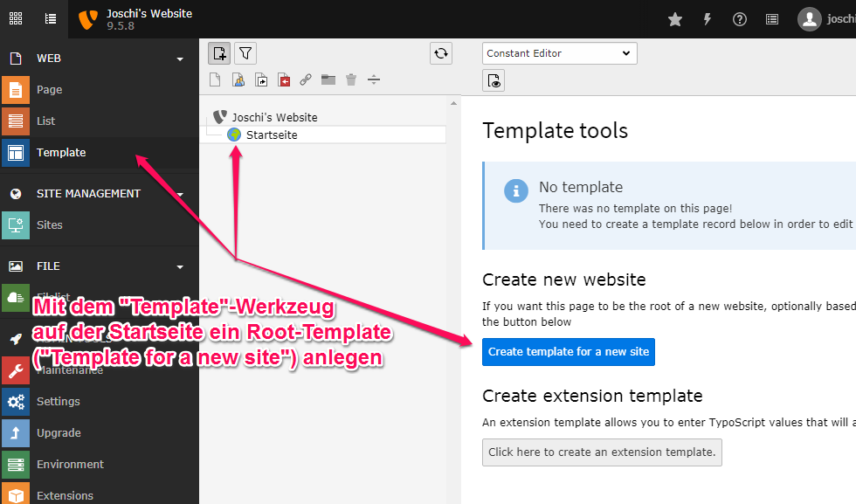The height and width of the screenshot is (504, 856).
Task: Open the List module
Action: pos(49,121)
